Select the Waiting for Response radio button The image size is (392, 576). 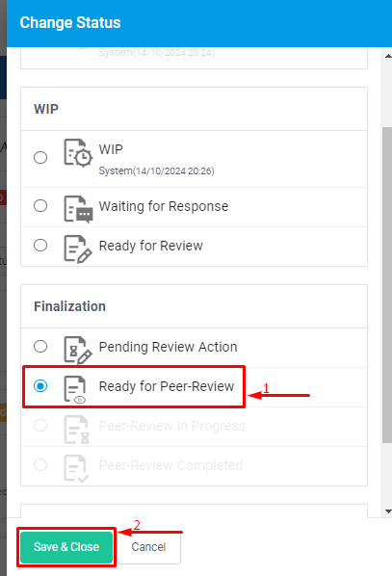[40, 205]
